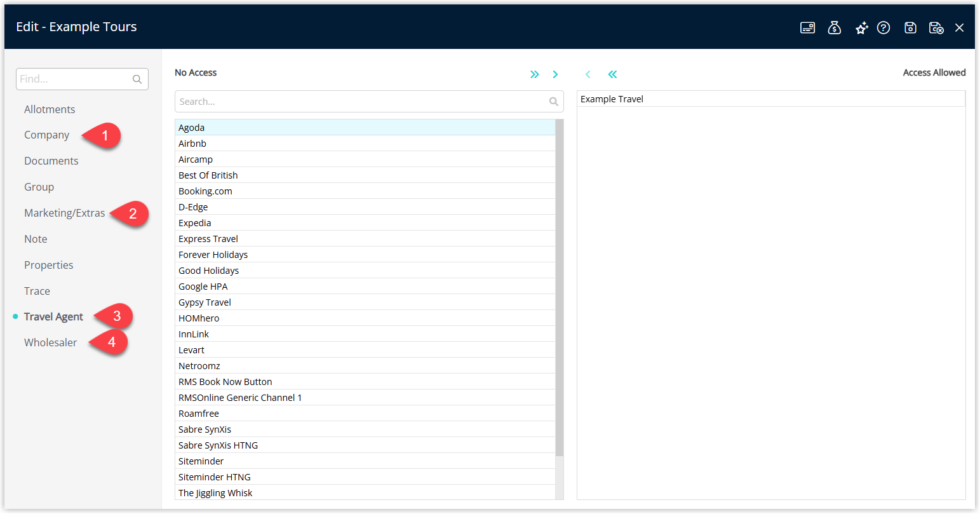Screen dimensions: 980x514
Task: Click the magnifier icon in Find box
Action: coord(137,79)
